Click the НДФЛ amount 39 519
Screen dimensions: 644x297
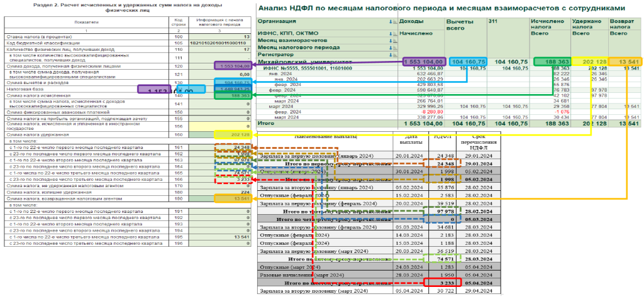[445, 203]
